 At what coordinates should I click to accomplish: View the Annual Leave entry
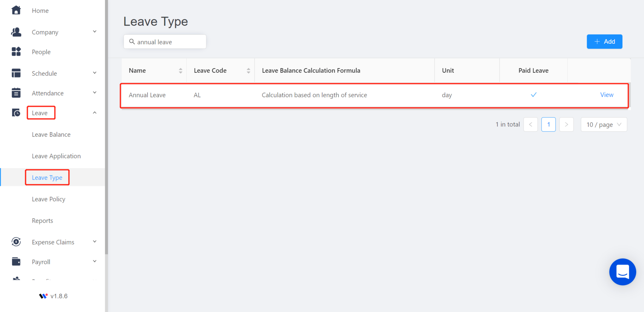tap(606, 95)
